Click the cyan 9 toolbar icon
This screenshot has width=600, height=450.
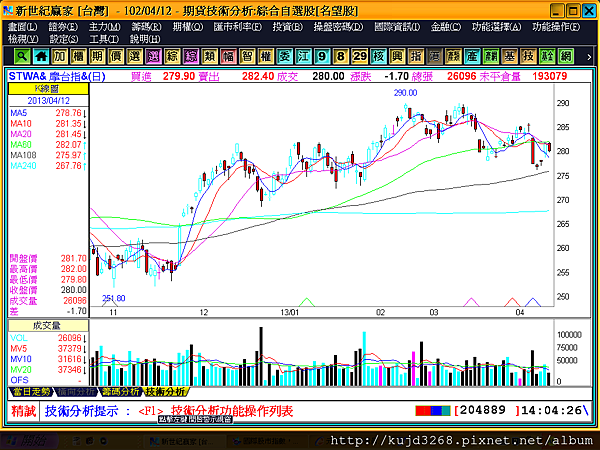[322, 57]
